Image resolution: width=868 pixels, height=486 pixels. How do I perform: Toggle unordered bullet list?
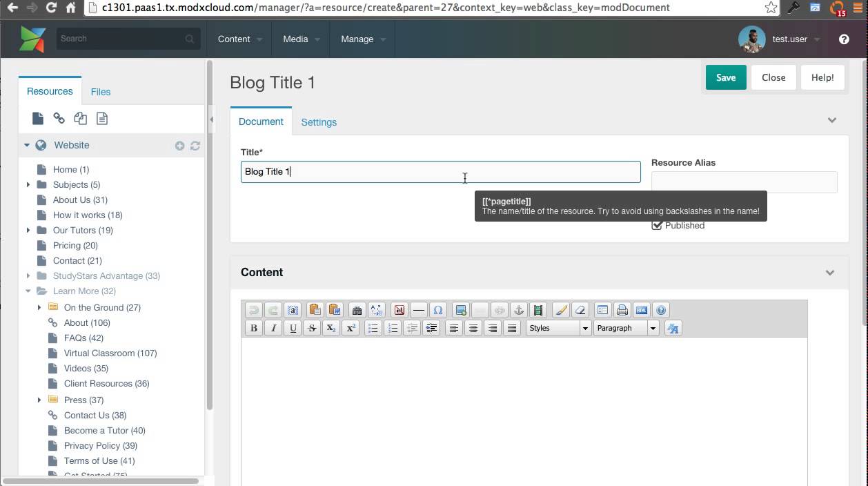click(373, 328)
